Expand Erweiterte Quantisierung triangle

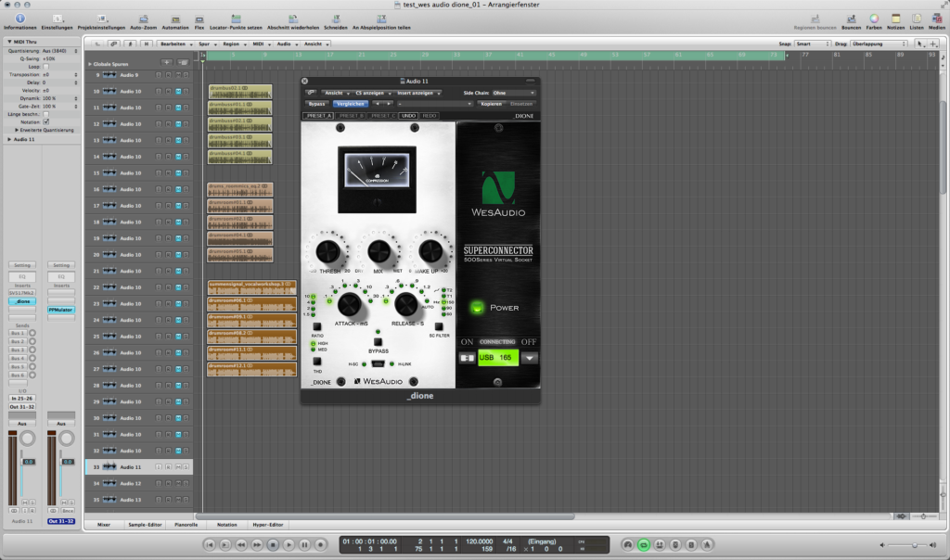[x=17, y=130]
